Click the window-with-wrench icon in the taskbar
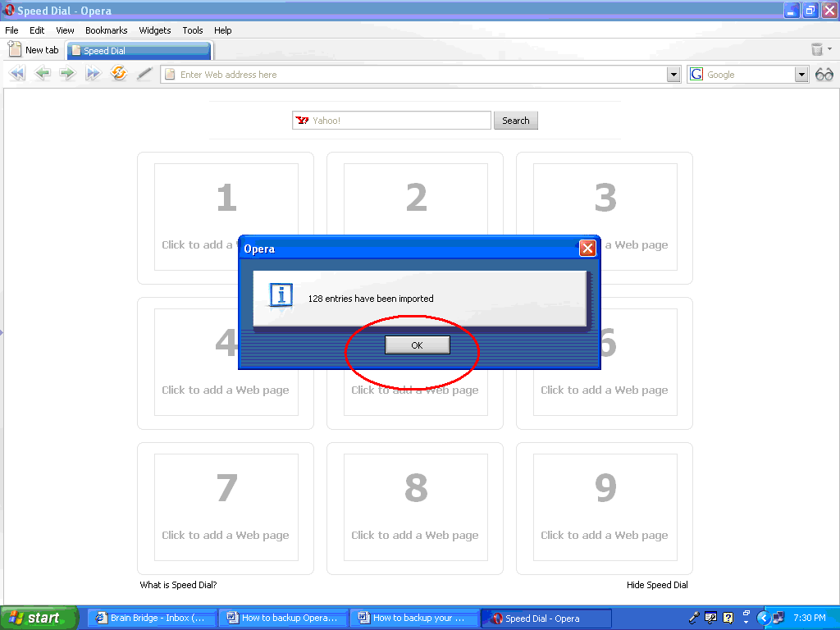Screen dimensions: 840x630 (x=711, y=618)
